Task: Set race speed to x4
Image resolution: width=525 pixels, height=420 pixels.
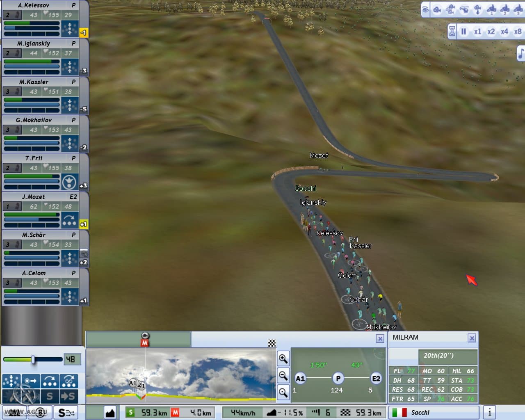Action: 504,31
